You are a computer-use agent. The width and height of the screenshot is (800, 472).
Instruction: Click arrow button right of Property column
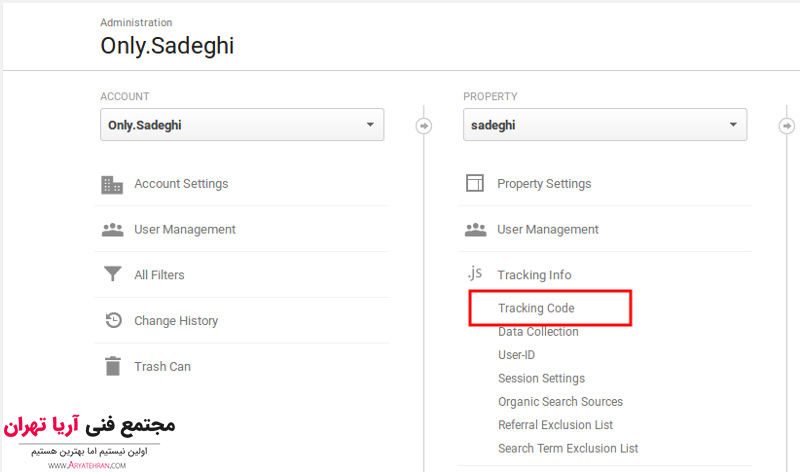pos(786,126)
